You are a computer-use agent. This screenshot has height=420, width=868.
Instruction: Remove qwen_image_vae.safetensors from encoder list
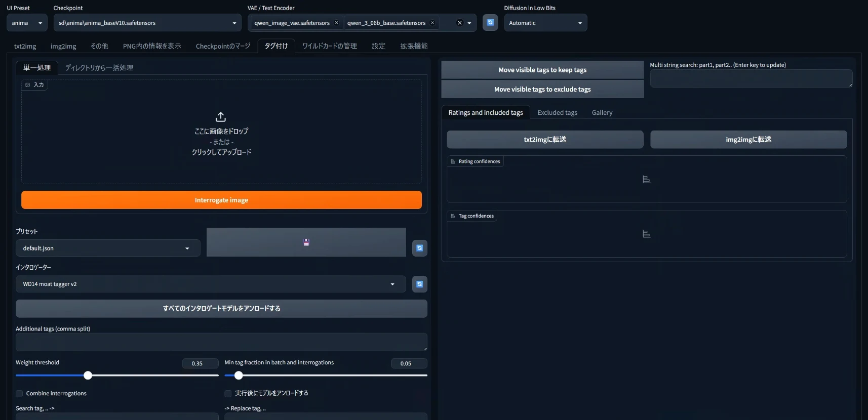[x=336, y=23]
